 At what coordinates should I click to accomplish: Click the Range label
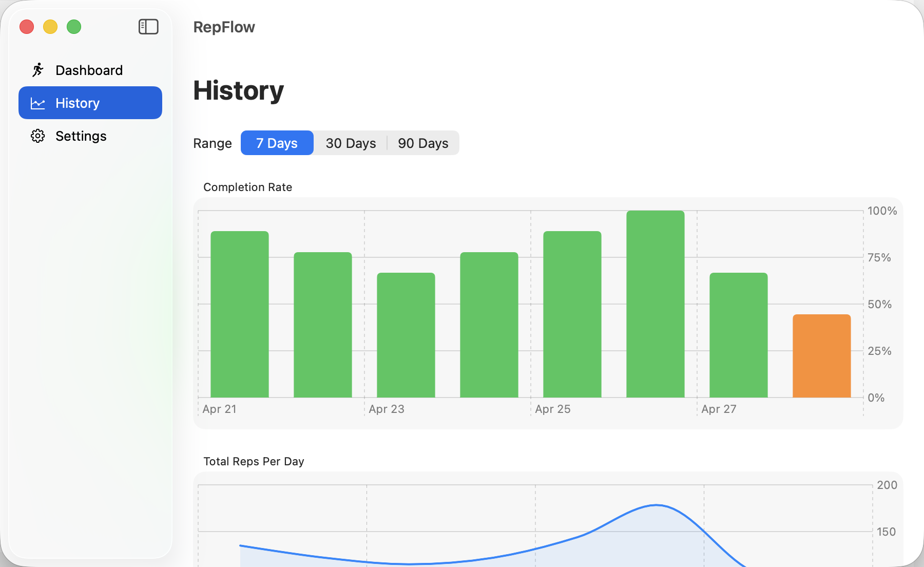[213, 143]
